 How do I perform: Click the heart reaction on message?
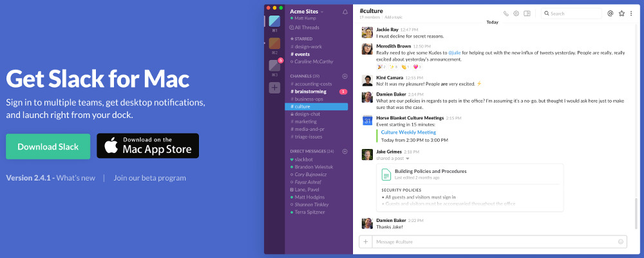coord(417,66)
